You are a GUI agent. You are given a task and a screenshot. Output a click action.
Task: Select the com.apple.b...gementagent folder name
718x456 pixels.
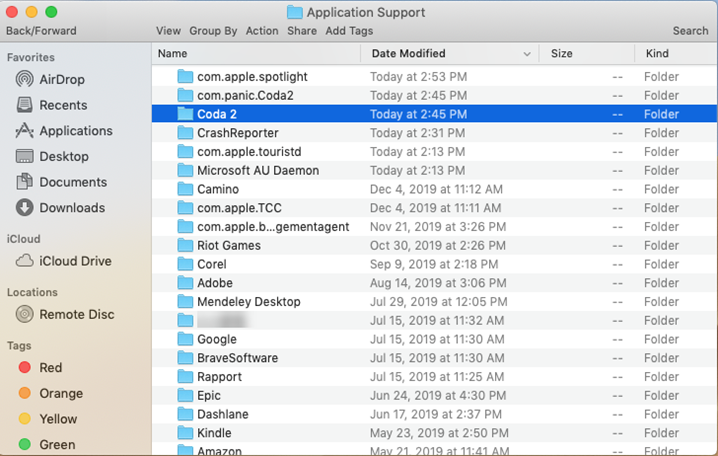tap(273, 227)
